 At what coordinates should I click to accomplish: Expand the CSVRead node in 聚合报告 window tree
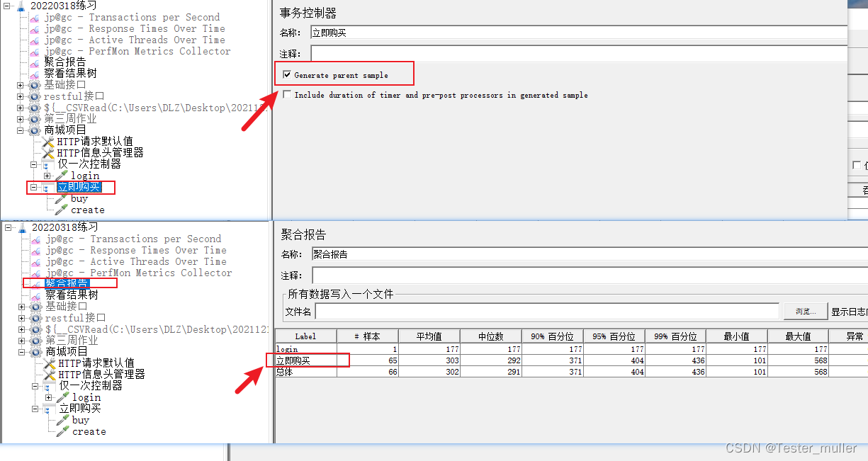tap(22, 329)
